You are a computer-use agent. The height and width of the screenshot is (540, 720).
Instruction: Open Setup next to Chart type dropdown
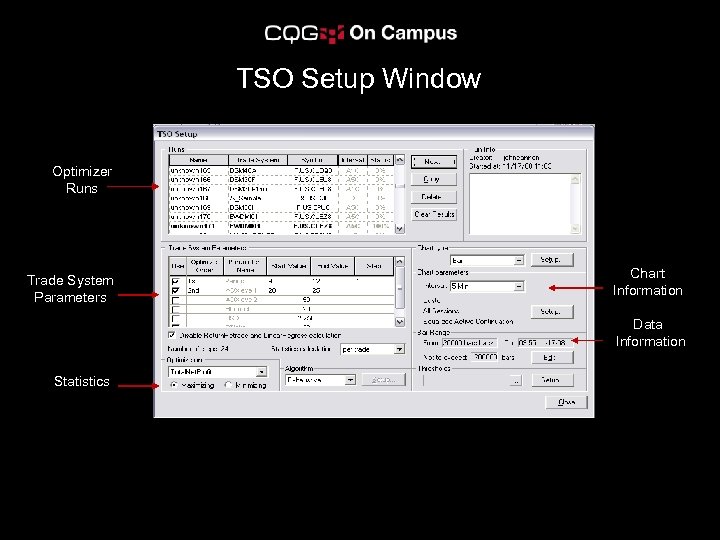552,259
